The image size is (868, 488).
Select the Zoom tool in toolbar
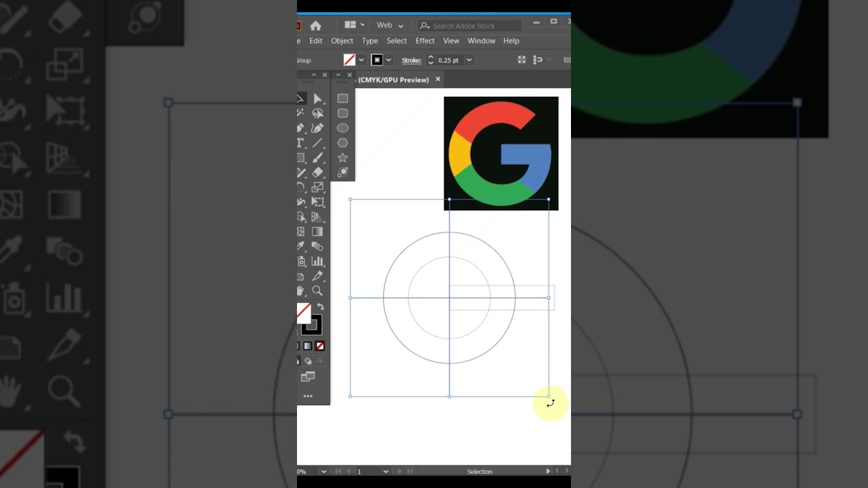317,291
